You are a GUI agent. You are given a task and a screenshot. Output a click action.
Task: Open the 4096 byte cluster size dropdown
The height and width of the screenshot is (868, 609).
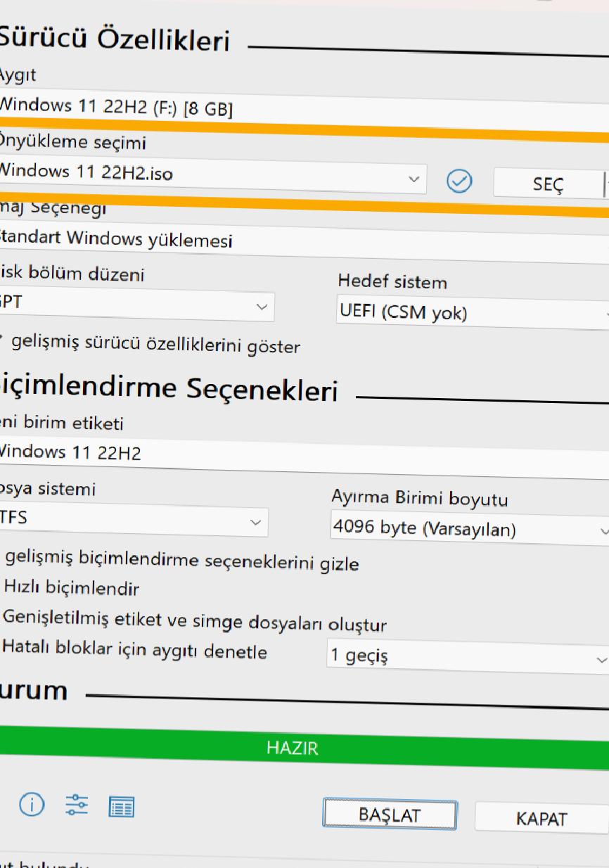point(470,529)
